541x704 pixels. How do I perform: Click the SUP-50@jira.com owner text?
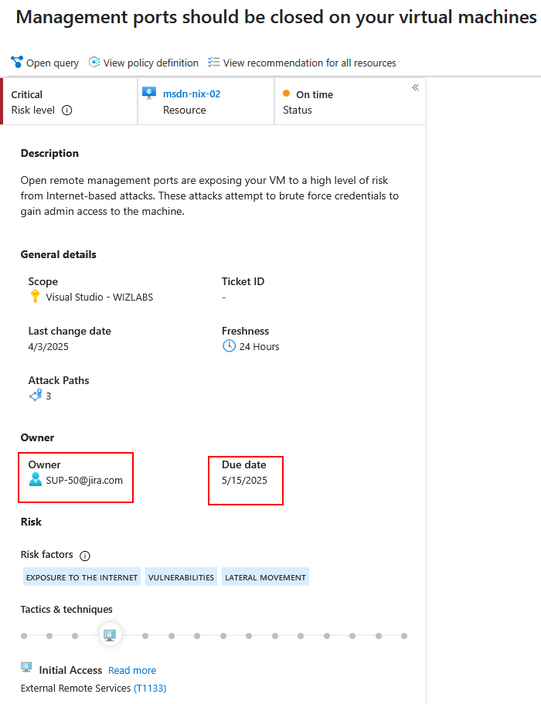tap(84, 480)
